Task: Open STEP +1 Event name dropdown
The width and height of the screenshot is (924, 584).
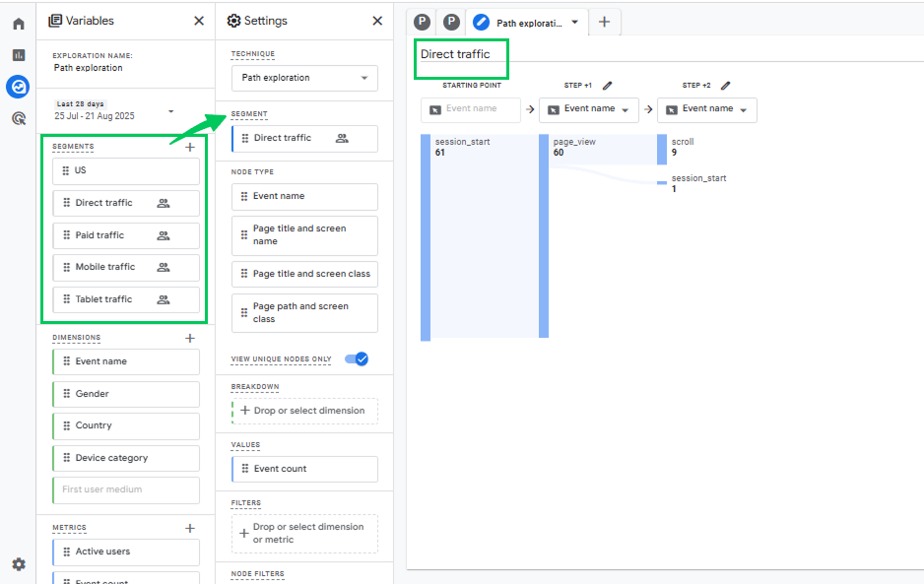Action: tap(589, 109)
